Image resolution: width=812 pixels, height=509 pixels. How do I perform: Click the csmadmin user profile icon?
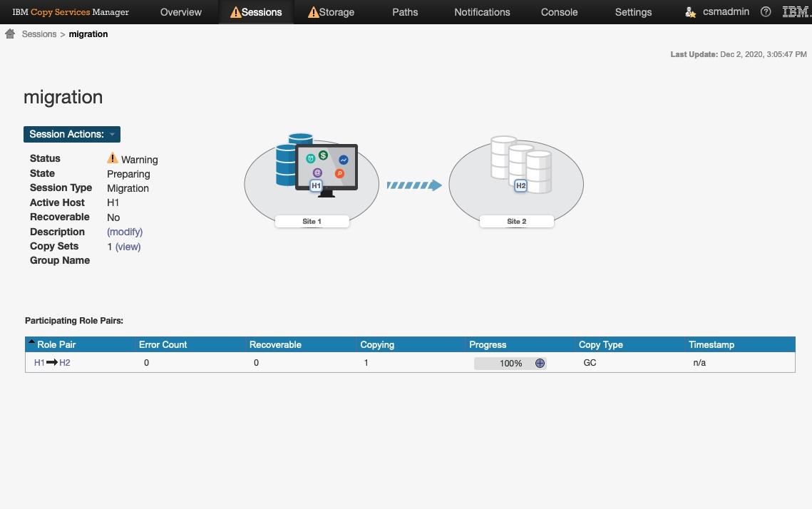click(x=689, y=12)
